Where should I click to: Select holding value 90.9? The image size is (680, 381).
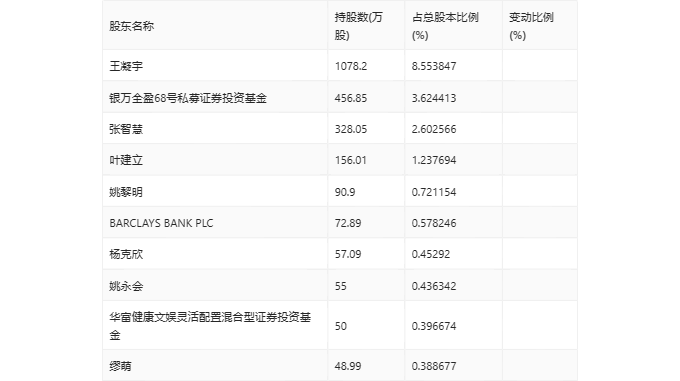pos(345,192)
